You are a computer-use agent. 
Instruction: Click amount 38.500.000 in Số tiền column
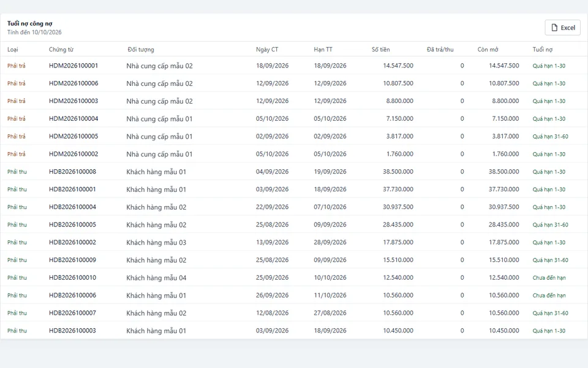(398, 172)
